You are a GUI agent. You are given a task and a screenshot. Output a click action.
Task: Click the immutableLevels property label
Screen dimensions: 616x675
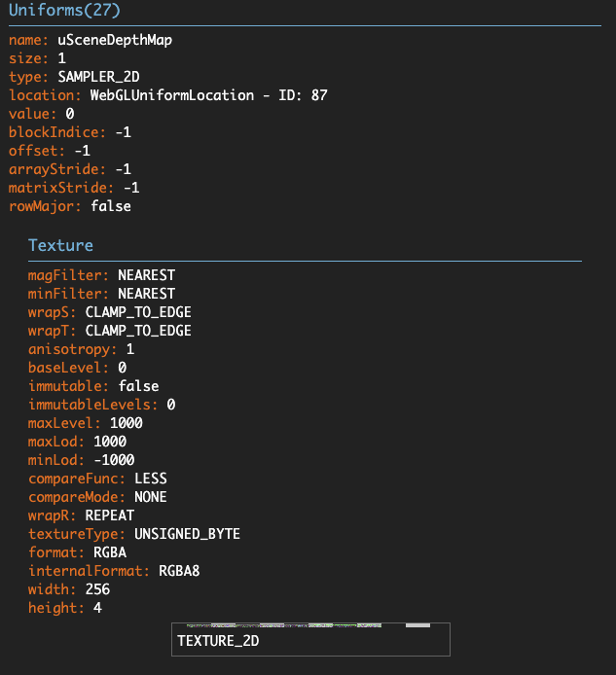click(93, 405)
